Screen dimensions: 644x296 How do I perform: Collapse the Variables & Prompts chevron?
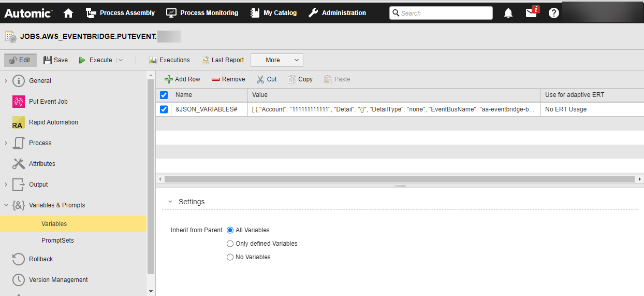(6, 205)
